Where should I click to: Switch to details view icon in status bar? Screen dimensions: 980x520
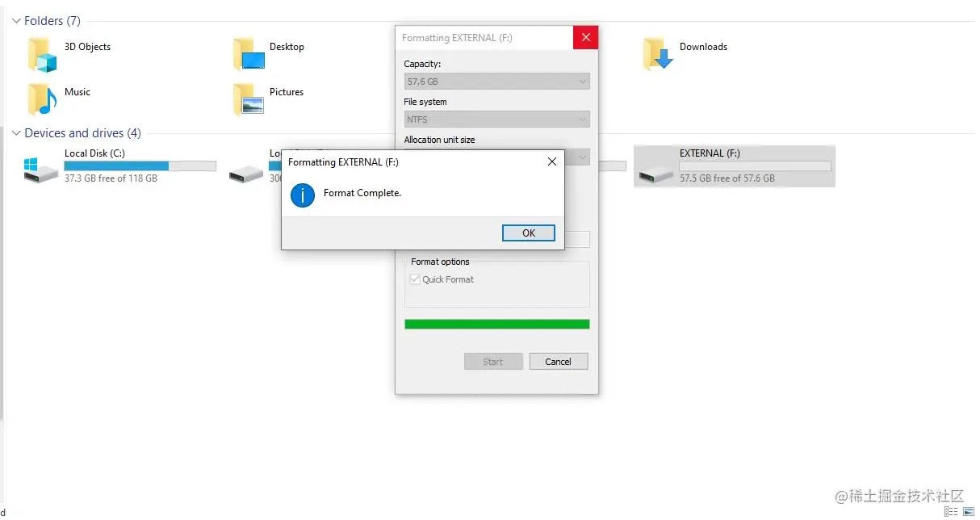(951, 512)
